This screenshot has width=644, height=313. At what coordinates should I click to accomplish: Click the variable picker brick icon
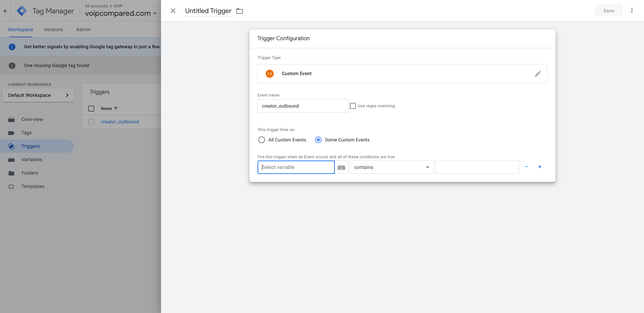[341, 167]
